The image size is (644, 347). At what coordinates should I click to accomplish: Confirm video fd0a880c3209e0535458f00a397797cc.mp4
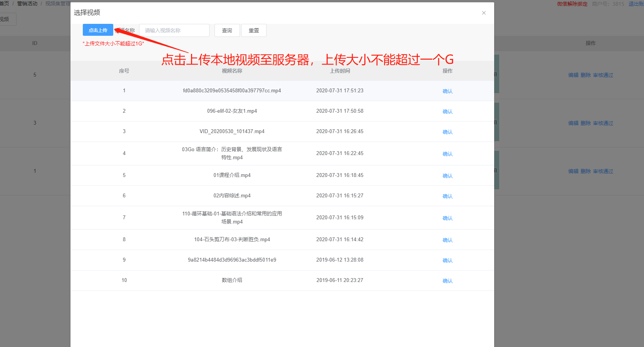click(x=447, y=91)
